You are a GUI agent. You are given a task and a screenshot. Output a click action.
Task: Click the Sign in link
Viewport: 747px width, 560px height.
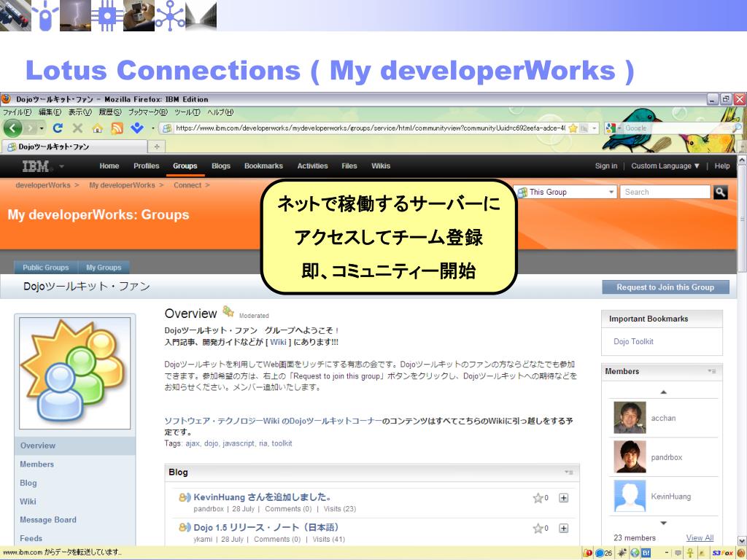click(x=606, y=166)
